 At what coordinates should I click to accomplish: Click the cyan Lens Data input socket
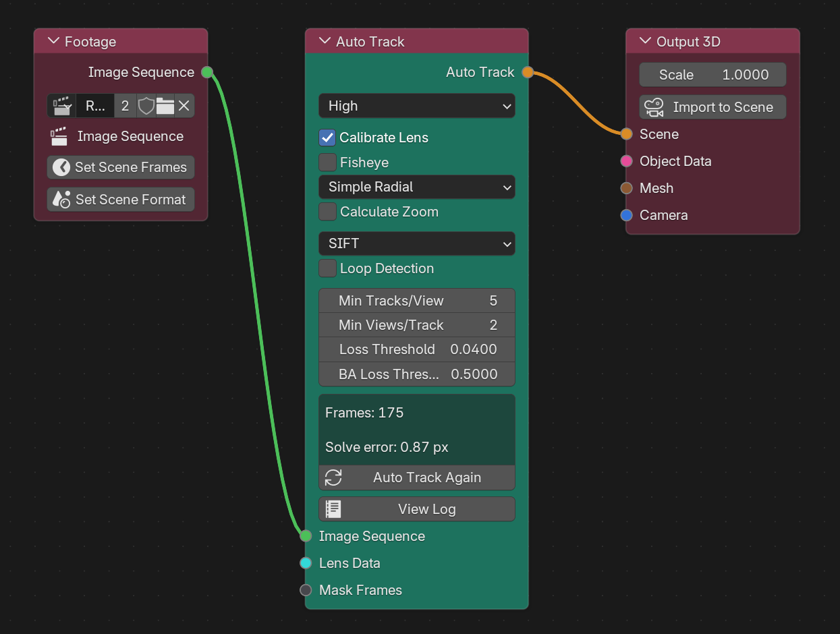(x=306, y=563)
